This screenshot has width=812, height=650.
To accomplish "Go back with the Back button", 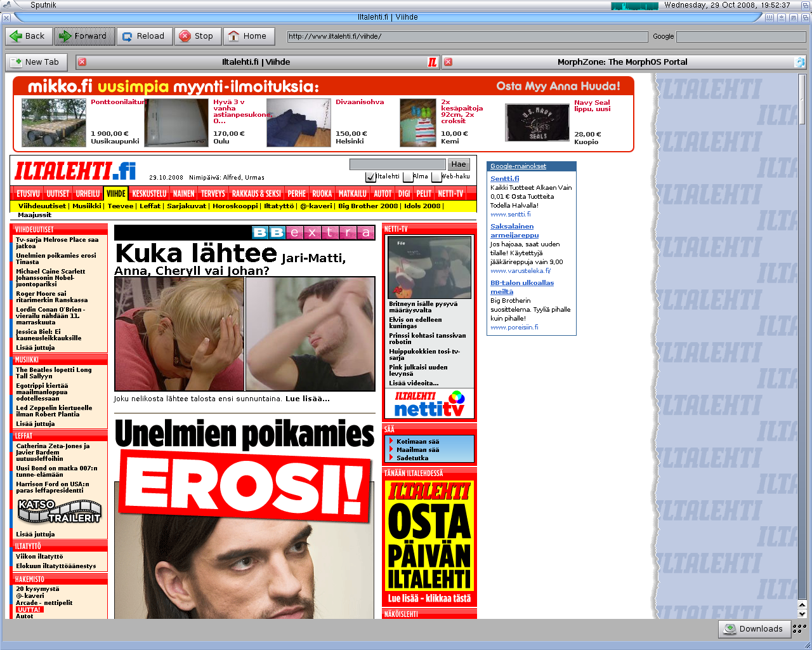I will tap(29, 36).
